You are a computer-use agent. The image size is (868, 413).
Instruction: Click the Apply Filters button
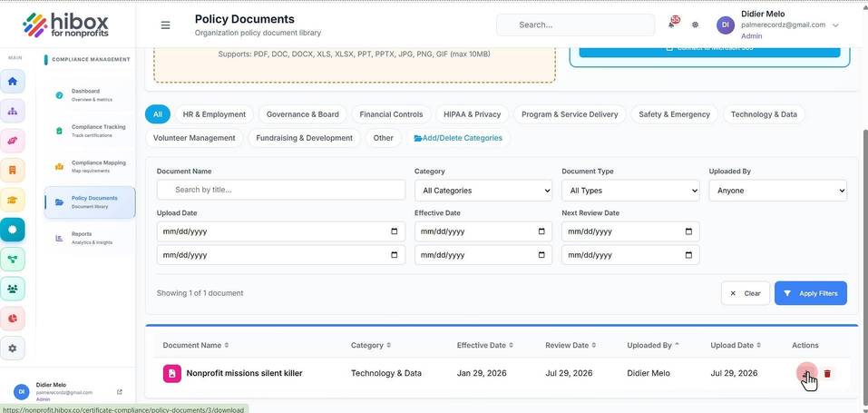point(811,293)
